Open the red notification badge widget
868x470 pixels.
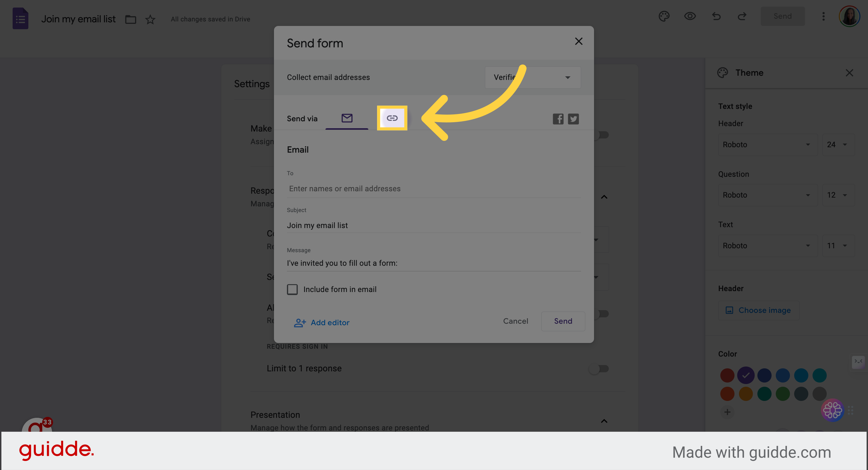coord(37,425)
